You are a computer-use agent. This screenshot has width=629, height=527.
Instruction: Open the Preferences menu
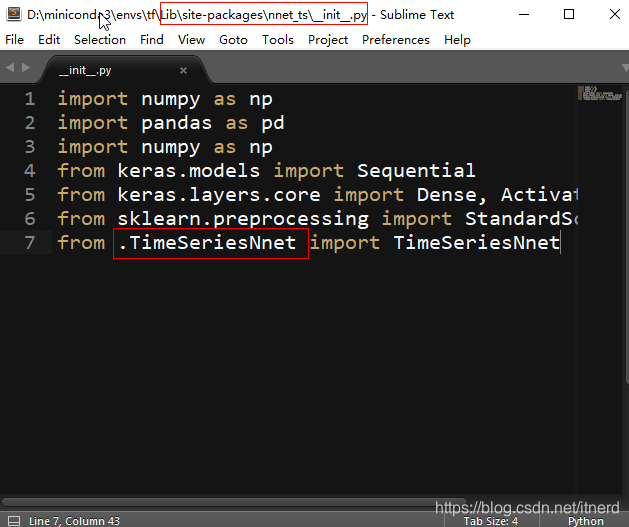click(x=396, y=40)
